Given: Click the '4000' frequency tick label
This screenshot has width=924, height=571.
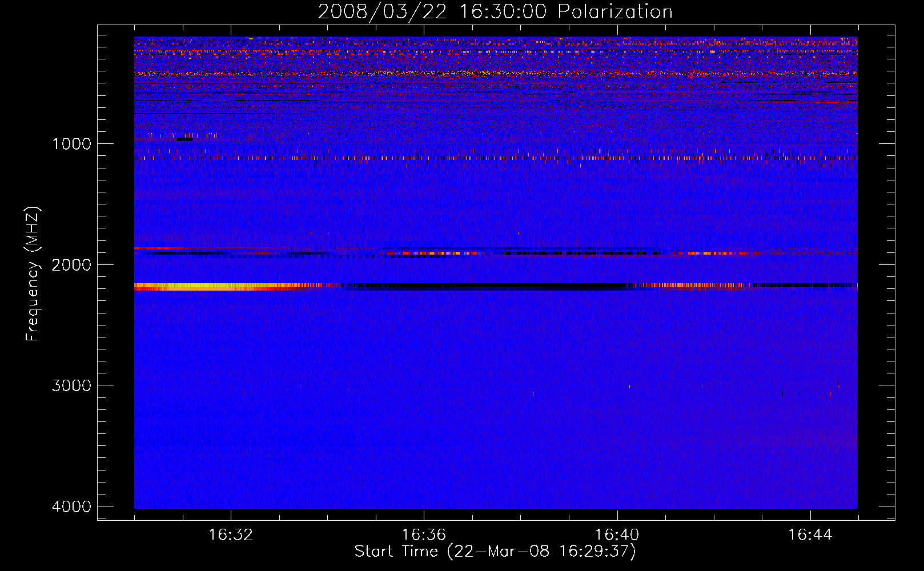Looking at the screenshot, I should 71,506.
